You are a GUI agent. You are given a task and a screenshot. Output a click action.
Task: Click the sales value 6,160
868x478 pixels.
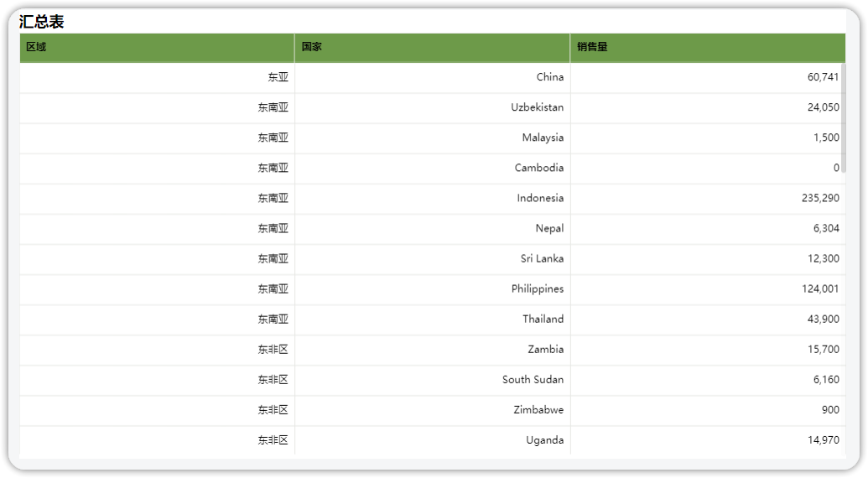(x=826, y=380)
